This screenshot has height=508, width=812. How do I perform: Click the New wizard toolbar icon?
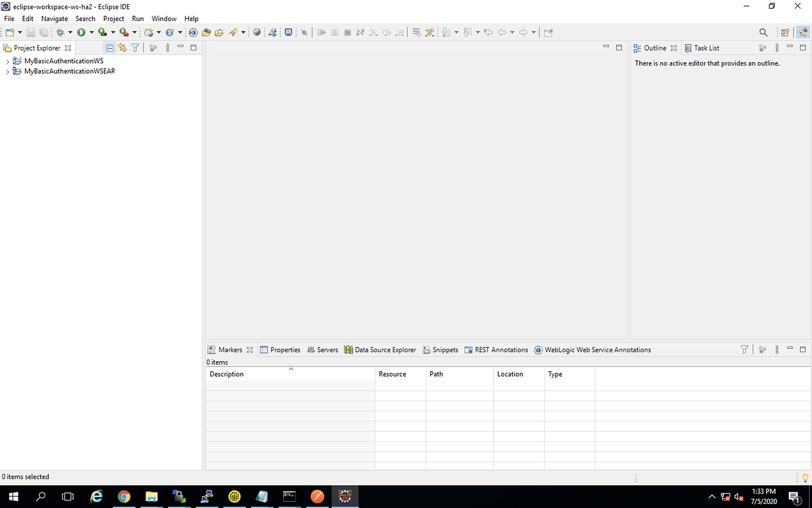pyautogui.click(x=9, y=33)
